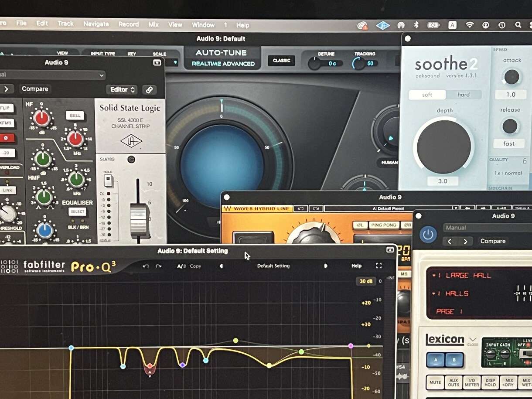Click Compare in the SSL plugin window
This screenshot has width=532, height=399.
[35, 89]
